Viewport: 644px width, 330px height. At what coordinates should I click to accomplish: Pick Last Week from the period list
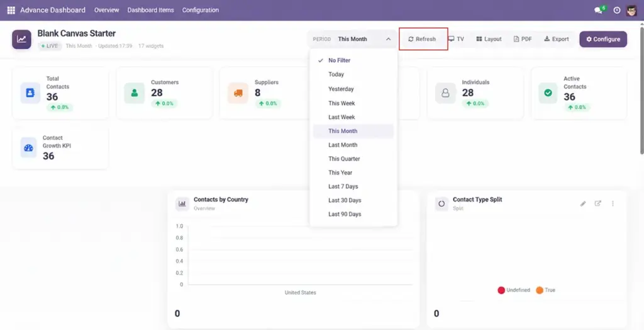(353, 117)
